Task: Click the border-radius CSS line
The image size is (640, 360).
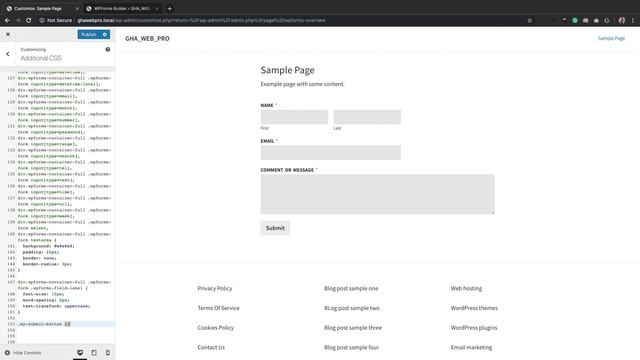Action: tap(47, 264)
